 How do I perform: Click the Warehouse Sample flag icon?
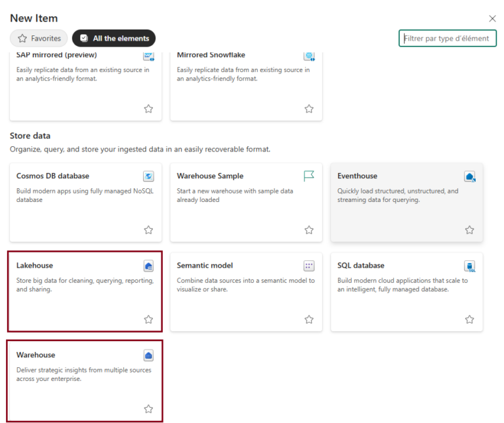[309, 176]
